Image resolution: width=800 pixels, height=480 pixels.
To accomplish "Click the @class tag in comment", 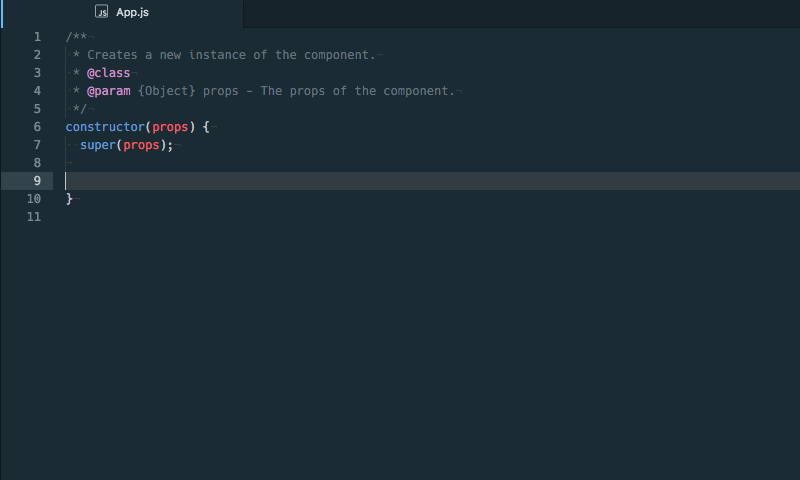I will click(x=109, y=73).
